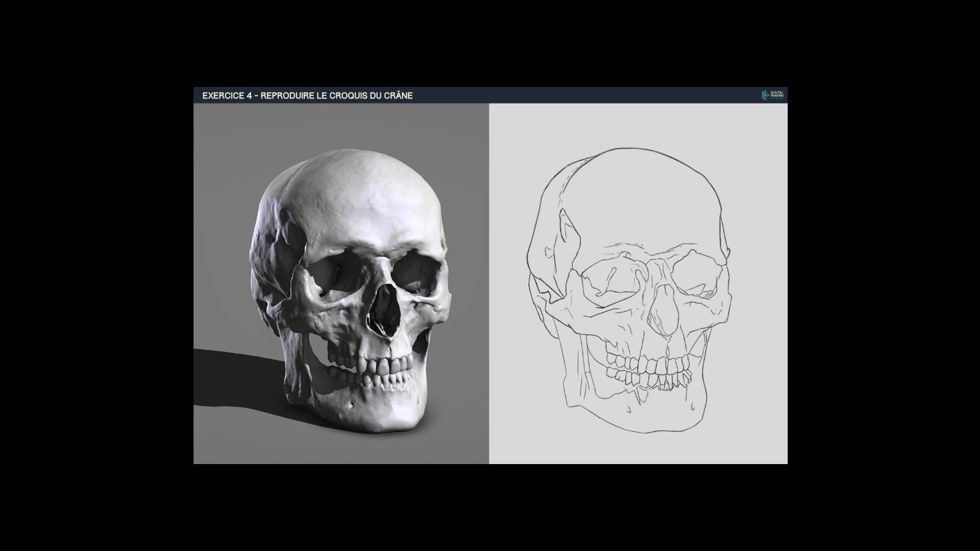Image resolution: width=980 pixels, height=551 pixels.
Task: Click the word 'CRÂNE' in the title bar
Action: point(397,96)
